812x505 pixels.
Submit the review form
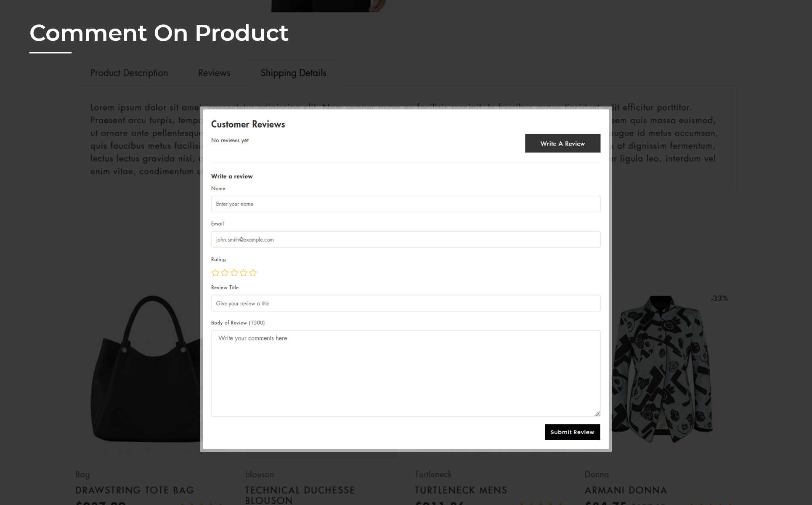coord(572,432)
